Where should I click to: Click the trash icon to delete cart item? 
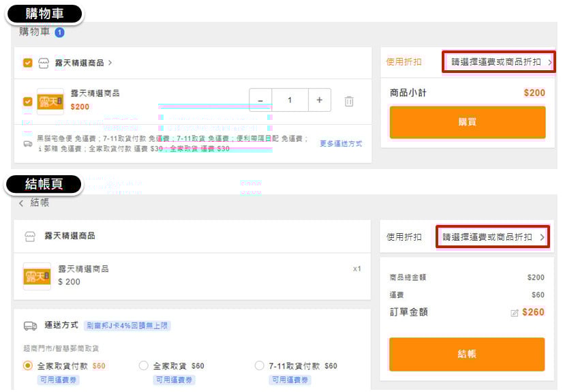(x=349, y=101)
